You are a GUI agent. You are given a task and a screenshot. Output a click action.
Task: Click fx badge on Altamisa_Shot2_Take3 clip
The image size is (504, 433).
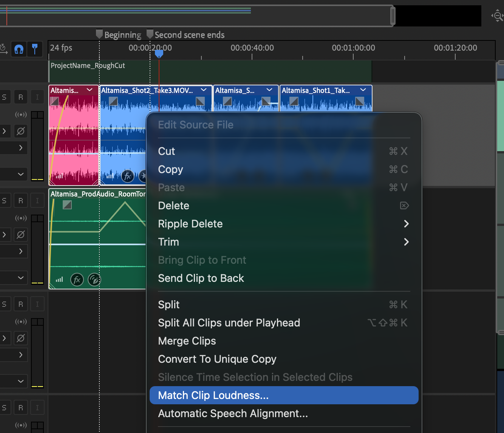128,176
